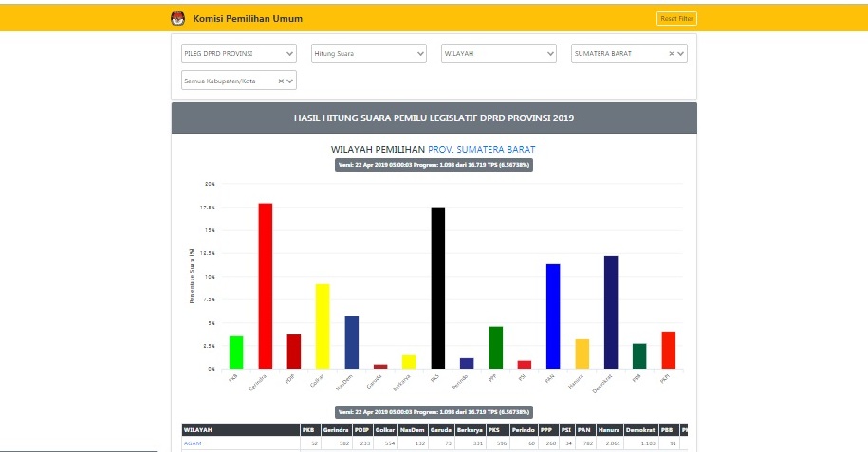Expand the SUMATERA BARAT province dropdown arrow
Image resolution: width=868 pixels, height=452 pixels.
click(680, 54)
